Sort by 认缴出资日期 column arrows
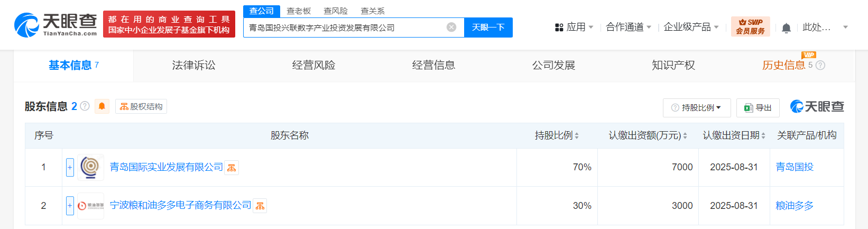This screenshot has height=229, width=868. click(x=734, y=136)
